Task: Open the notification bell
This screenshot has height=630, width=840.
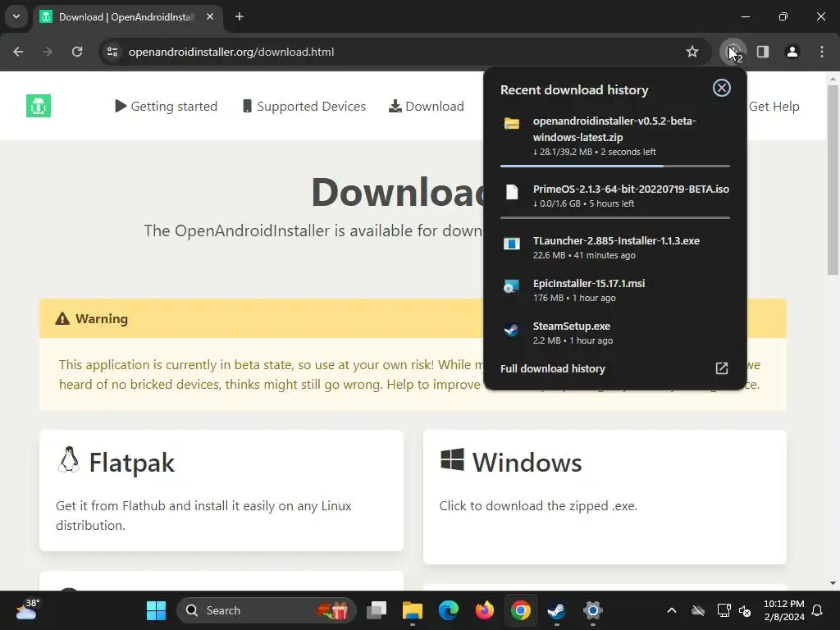Action: point(818,610)
